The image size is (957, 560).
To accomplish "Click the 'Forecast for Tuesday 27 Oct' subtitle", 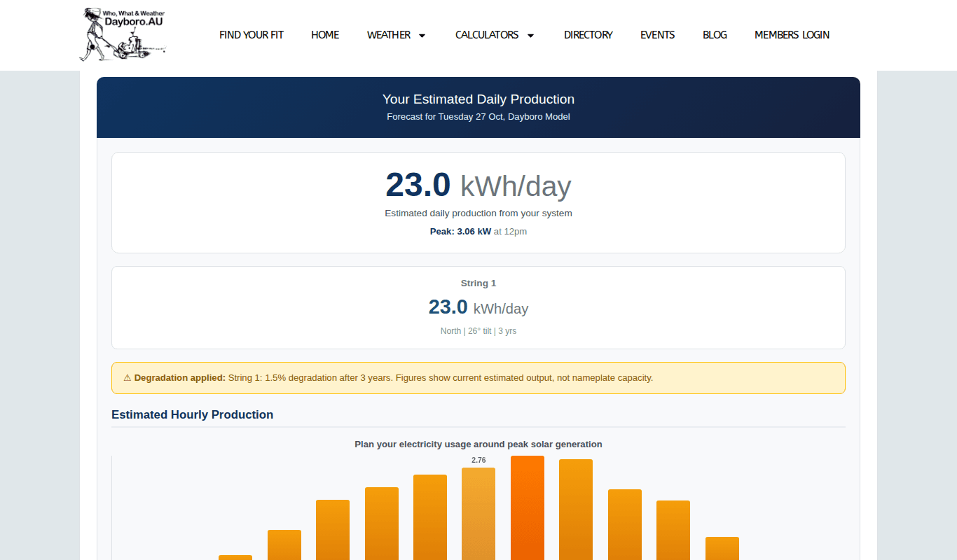I will tap(478, 117).
